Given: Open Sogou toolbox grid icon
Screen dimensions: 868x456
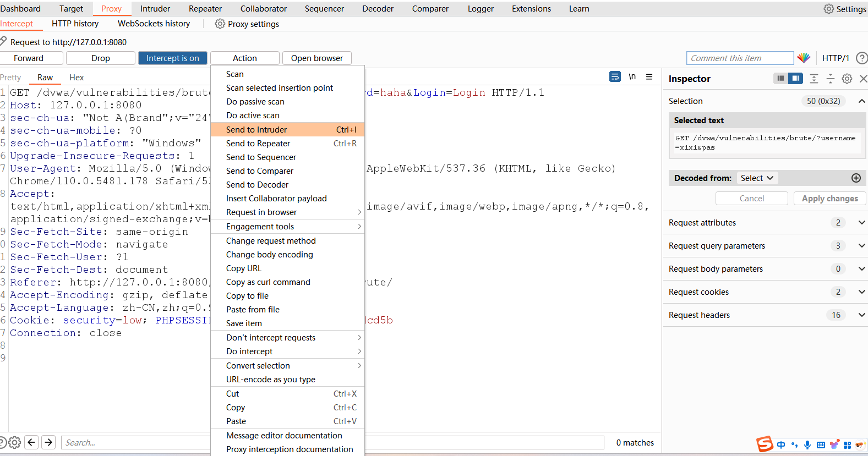Looking at the screenshot, I should [x=848, y=445].
